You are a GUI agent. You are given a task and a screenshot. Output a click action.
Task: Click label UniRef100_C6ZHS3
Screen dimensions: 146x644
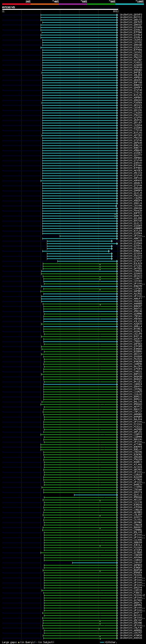[x=131, y=40]
